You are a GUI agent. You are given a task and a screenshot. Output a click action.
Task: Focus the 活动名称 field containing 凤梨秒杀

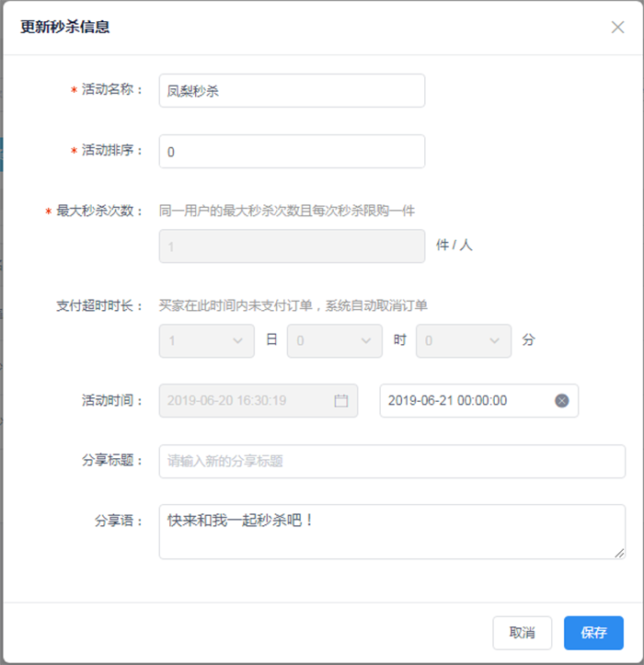(x=292, y=91)
